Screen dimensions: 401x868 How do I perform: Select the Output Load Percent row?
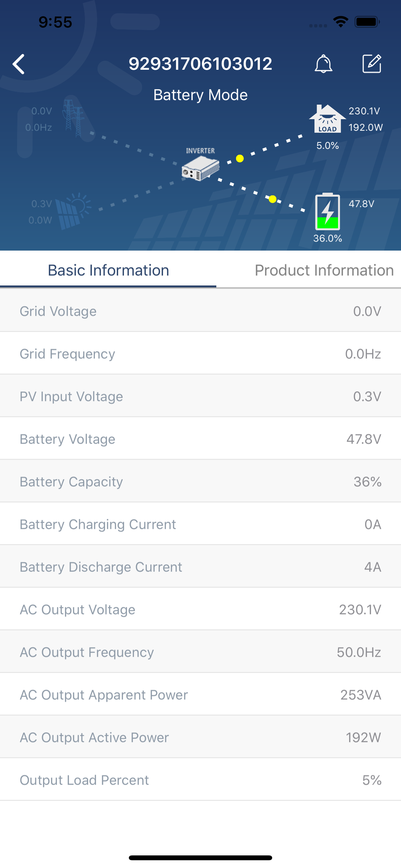point(200,780)
